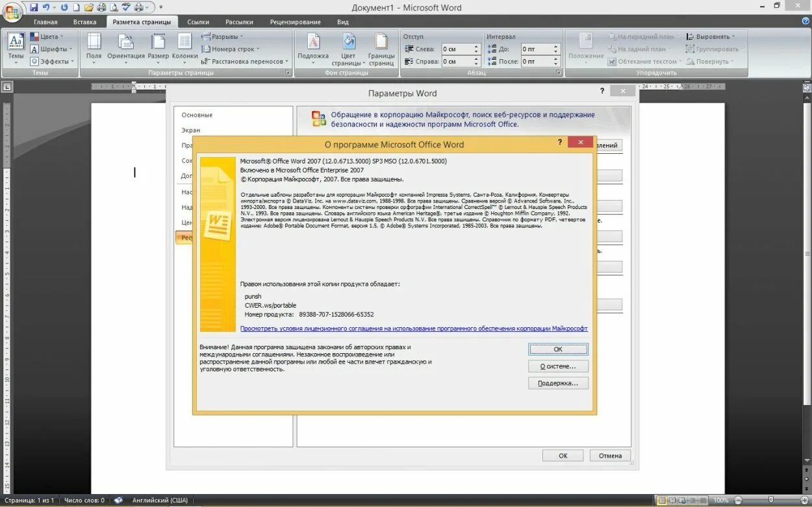Click the До spacing before field
Image resolution: width=812 pixels, height=507 pixels.
[x=540, y=49]
